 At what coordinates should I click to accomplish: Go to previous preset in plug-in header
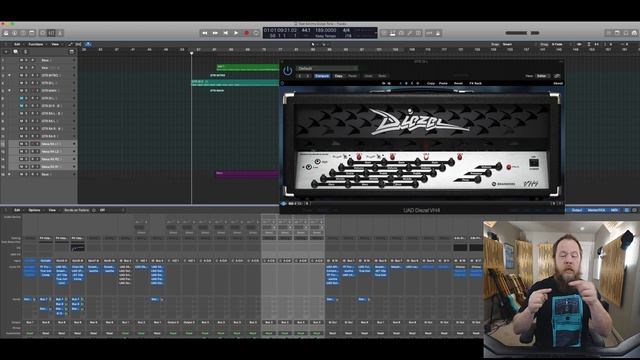300,76
